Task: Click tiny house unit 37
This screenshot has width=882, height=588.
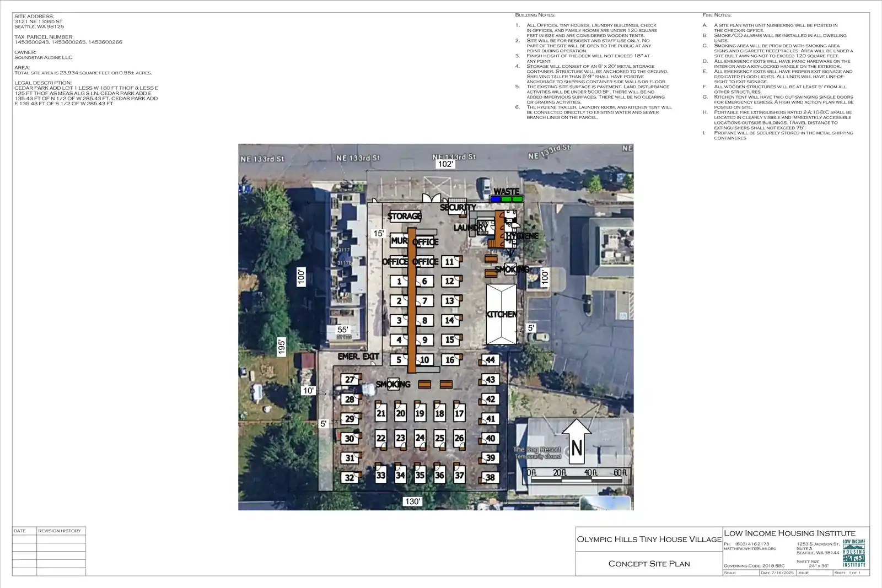Action: (x=459, y=475)
